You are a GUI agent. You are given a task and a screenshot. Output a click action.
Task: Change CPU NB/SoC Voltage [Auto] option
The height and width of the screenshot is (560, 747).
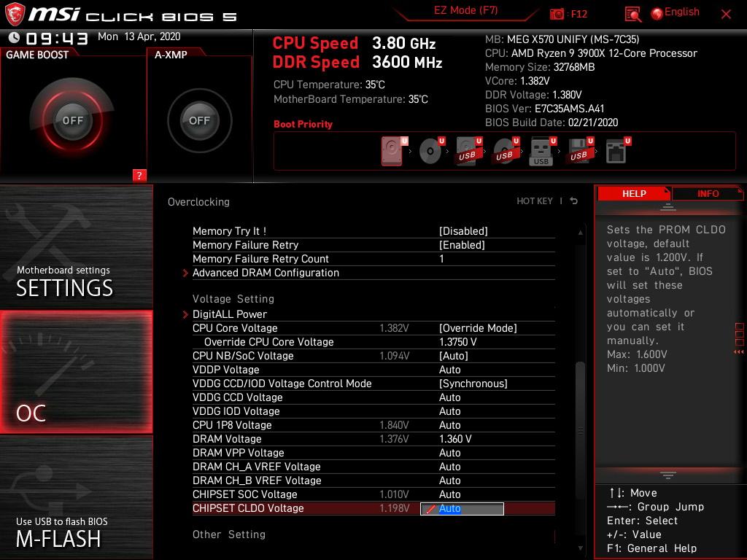click(x=454, y=356)
